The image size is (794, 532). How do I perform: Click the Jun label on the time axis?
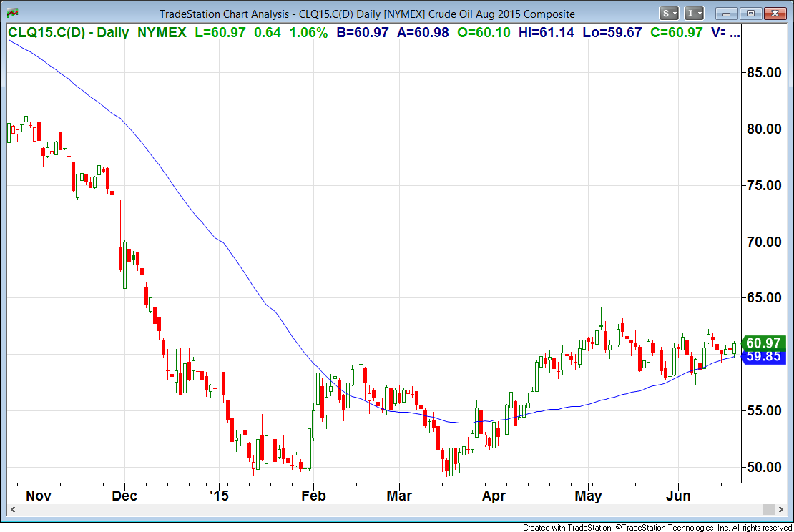(678, 496)
